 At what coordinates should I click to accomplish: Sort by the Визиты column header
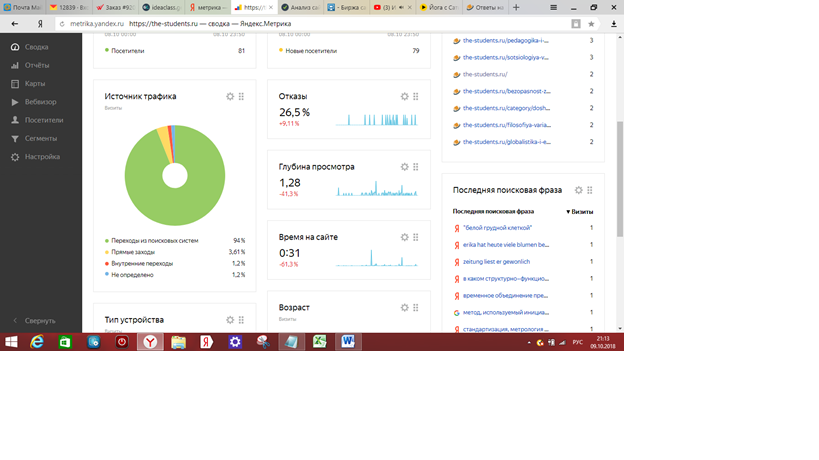point(580,212)
